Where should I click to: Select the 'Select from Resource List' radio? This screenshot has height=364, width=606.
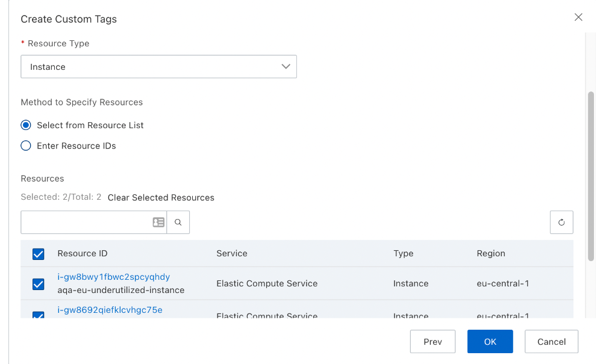[26, 125]
